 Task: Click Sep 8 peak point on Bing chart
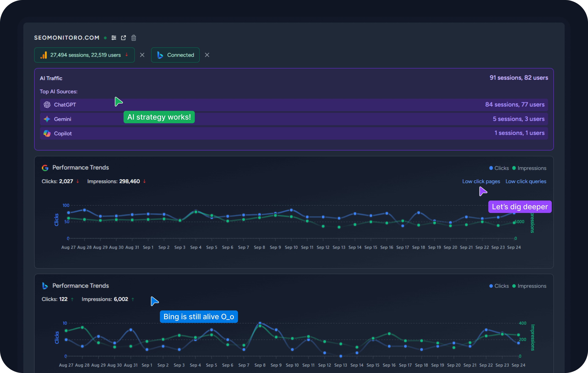pyautogui.click(x=260, y=323)
